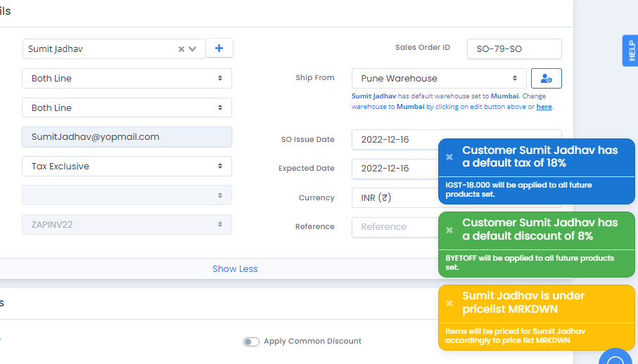This screenshot has height=364, width=638.
Task: Open the second Both Line dropdown
Action: [127, 108]
